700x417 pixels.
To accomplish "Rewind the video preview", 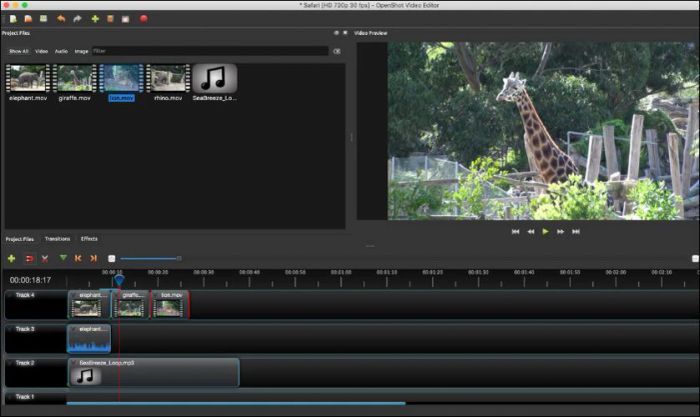I will [530, 232].
